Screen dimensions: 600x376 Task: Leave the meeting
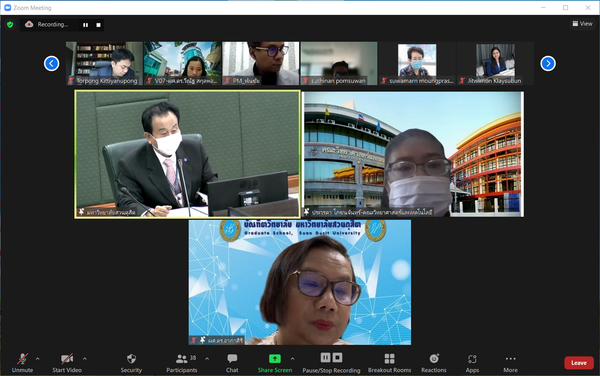pyautogui.click(x=579, y=363)
